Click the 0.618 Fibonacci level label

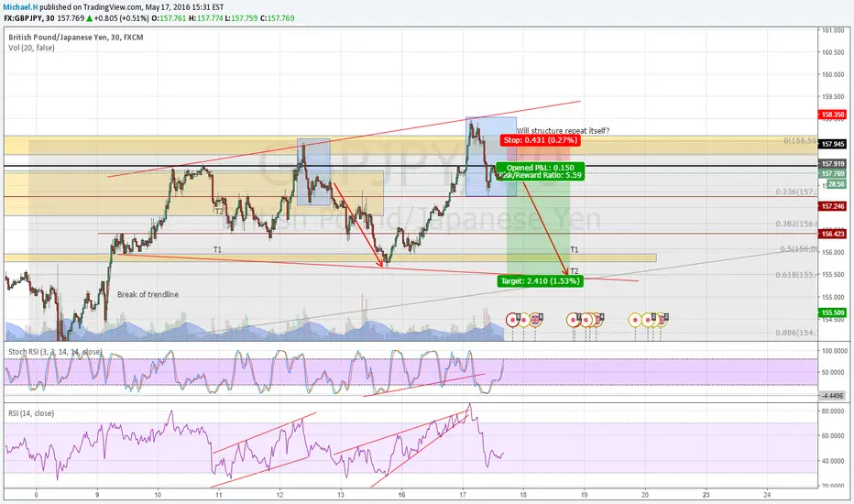(795, 275)
